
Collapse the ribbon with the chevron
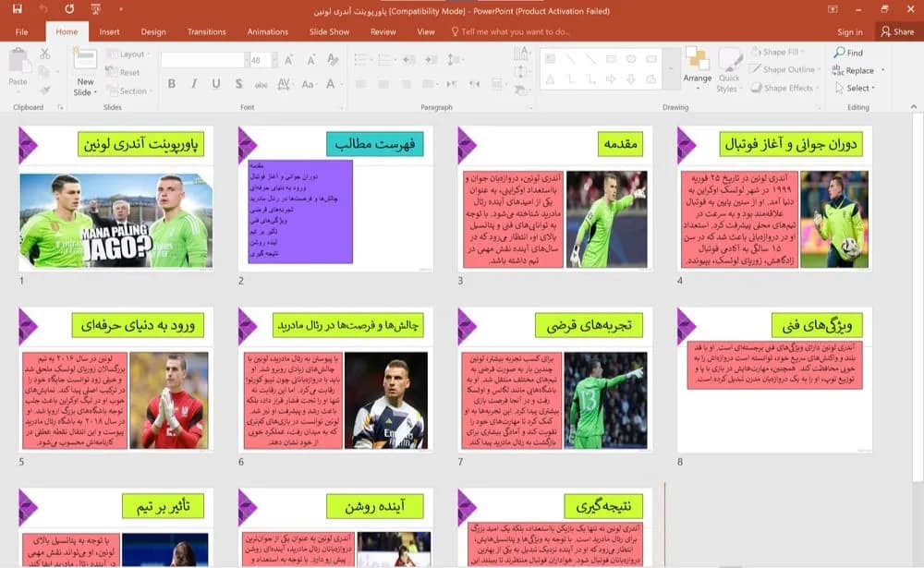(914, 106)
